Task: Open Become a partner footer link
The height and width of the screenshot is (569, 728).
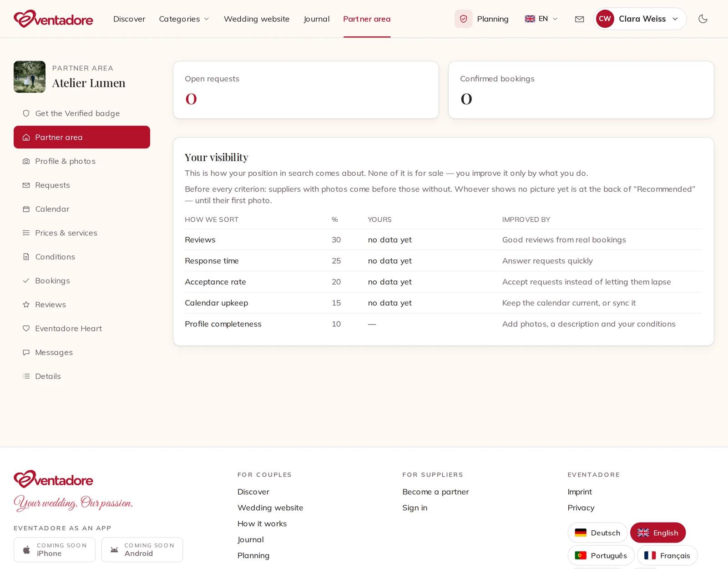Action: pyautogui.click(x=435, y=492)
